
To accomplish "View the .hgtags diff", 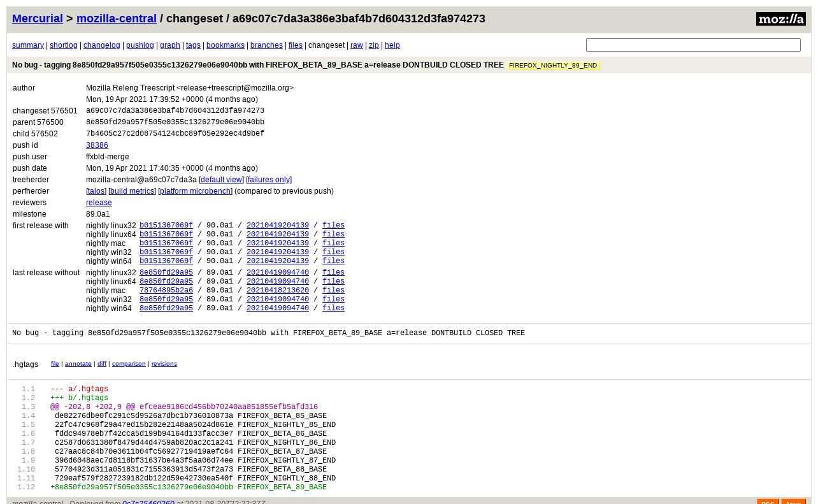I will pos(102,364).
